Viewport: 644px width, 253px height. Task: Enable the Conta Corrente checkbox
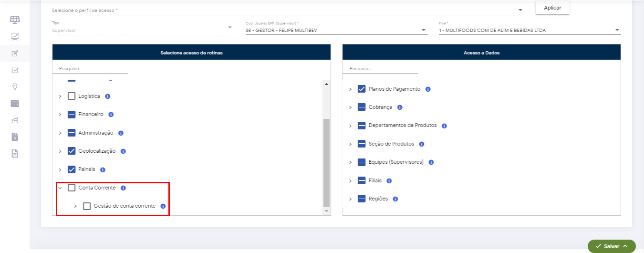click(x=72, y=188)
